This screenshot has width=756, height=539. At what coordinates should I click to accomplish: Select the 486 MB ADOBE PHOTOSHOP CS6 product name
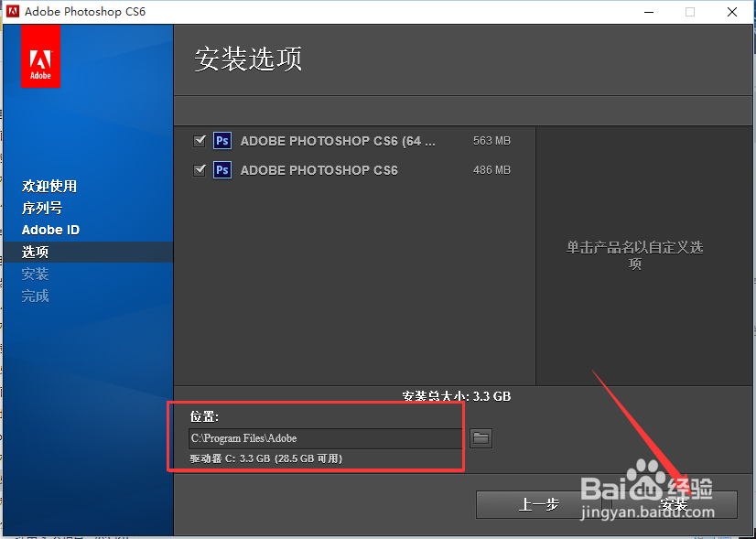319,170
